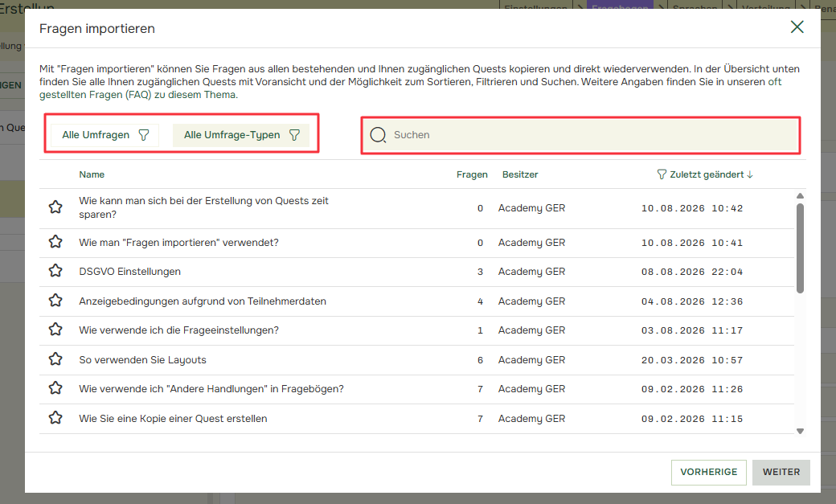The width and height of the screenshot is (836, 504).
Task: Star "Wie verwende ich die Frageeinstellungen?"
Action: [x=55, y=330]
